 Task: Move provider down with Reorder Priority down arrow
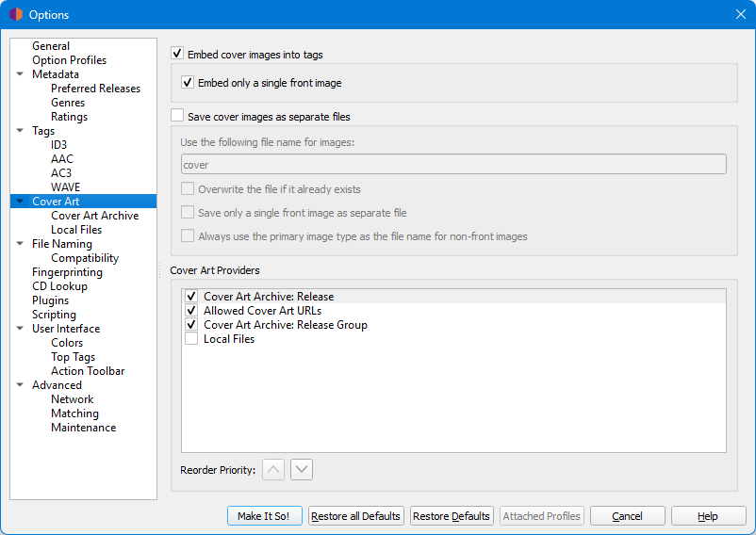pos(302,469)
